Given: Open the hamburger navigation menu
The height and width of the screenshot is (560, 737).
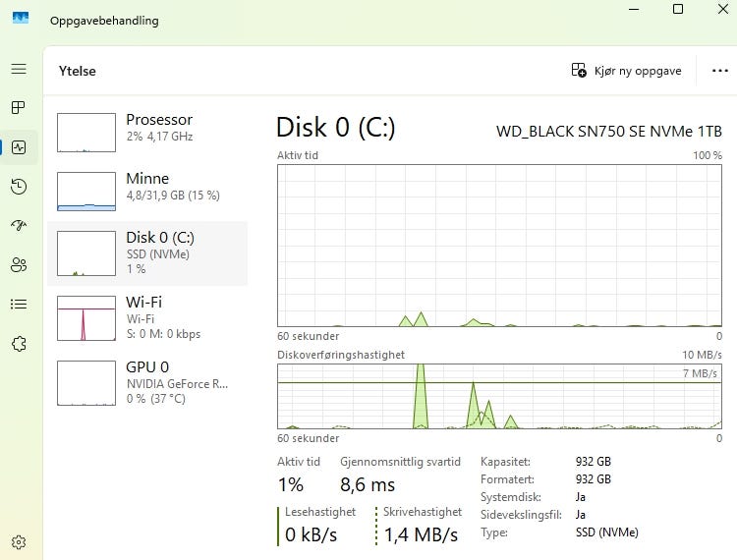Looking at the screenshot, I should pos(19,69).
